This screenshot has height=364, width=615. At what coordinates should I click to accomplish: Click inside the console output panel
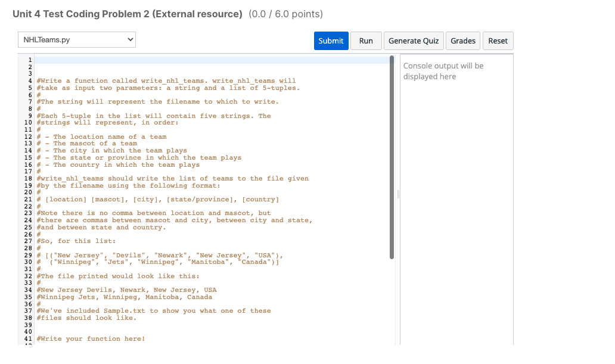455,179
